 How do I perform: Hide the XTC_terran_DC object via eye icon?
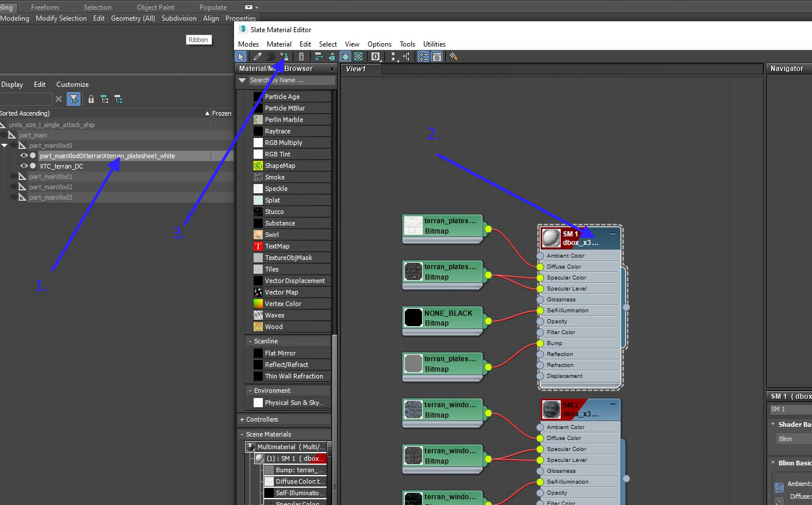(24, 166)
